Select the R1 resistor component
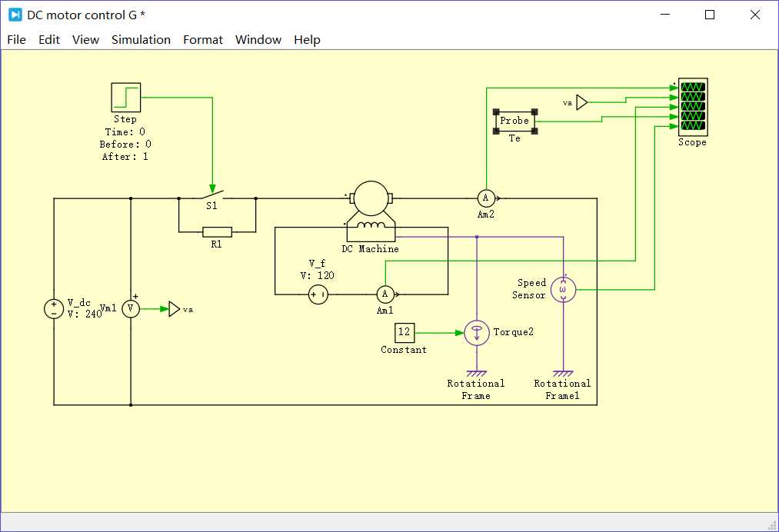Image resolution: width=779 pixels, height=532 pixels. 217,232
